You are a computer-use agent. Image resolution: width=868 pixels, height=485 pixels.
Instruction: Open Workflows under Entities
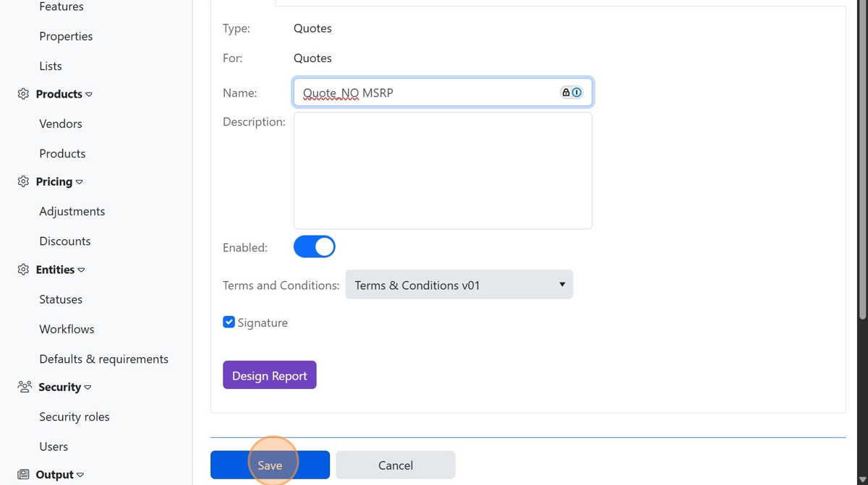pos(67,329)
